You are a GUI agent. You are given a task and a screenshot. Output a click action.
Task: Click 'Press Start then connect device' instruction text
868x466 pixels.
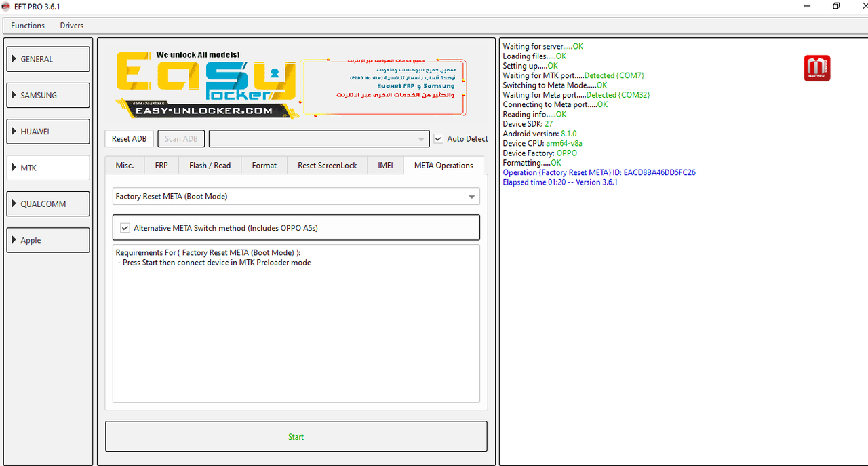click(x=216, y=263)
